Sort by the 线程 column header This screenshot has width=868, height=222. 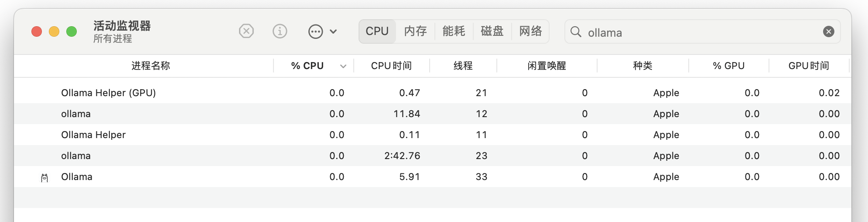pyautogui.click(x=463, y=66)
